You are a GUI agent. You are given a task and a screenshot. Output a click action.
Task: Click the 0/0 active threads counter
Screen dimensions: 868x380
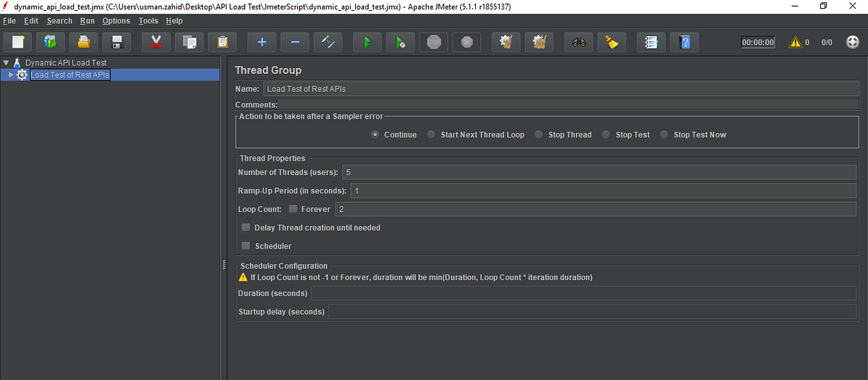[827, 42]
